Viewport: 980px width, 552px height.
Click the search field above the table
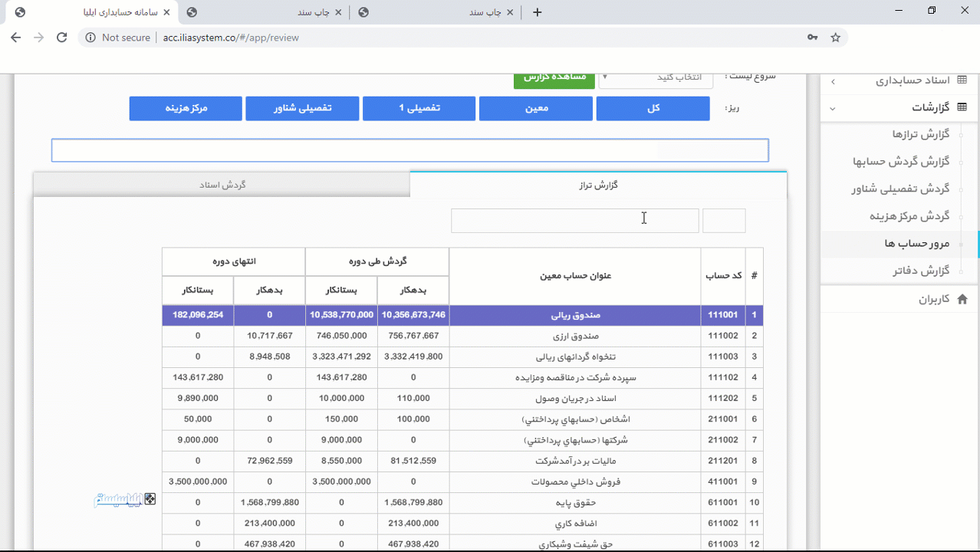pos(574,220)
